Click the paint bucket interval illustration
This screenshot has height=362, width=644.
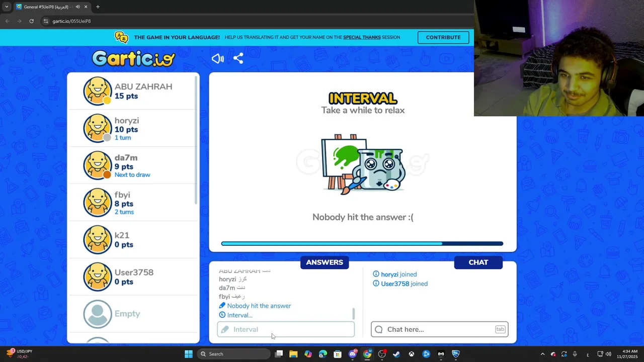pyautogui.click(x=363, y=164)
